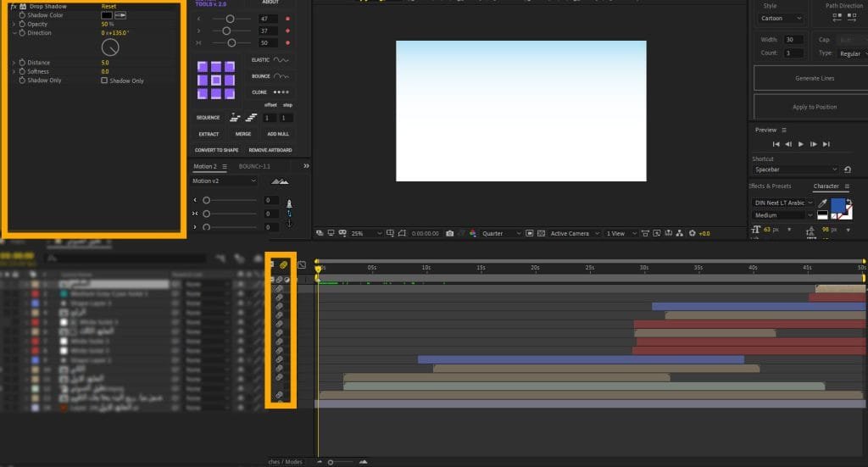Open the Graph Editor from the timeline

302,265
